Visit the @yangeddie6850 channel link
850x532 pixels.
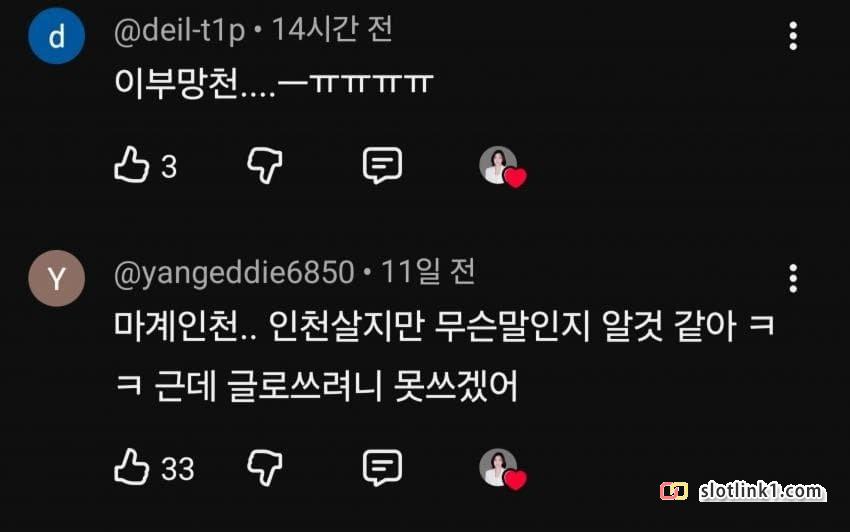(234, 273)
